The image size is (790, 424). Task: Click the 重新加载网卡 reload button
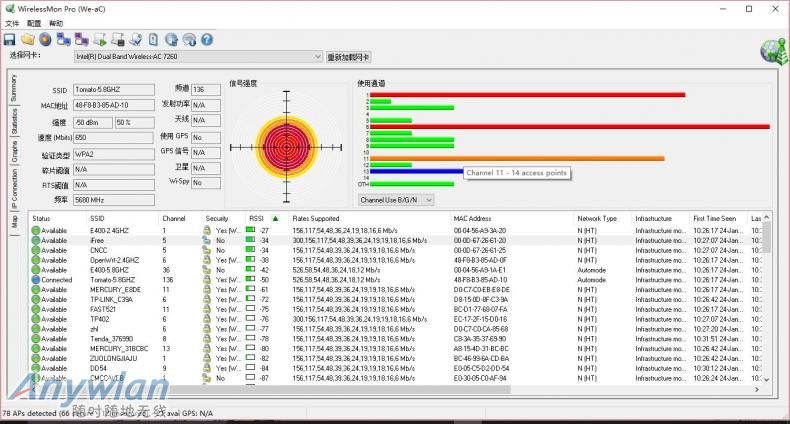point(349,57)
